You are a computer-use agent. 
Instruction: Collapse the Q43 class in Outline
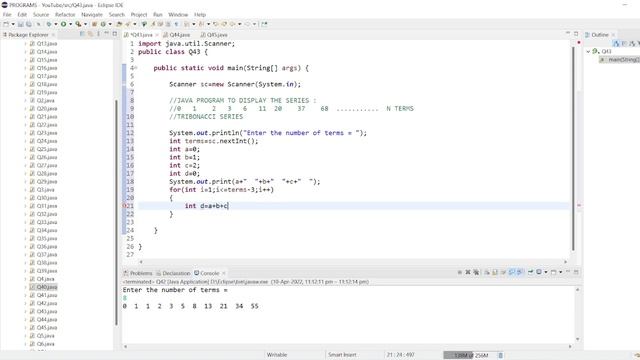pos(588,51)
